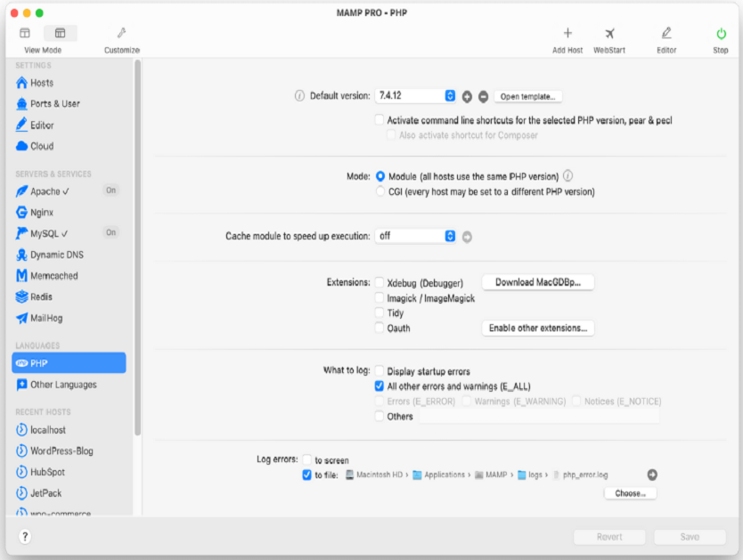Open the Editor pencil icon in toolbar
This screenshot has width=743, height=560.
coord(666,33)
